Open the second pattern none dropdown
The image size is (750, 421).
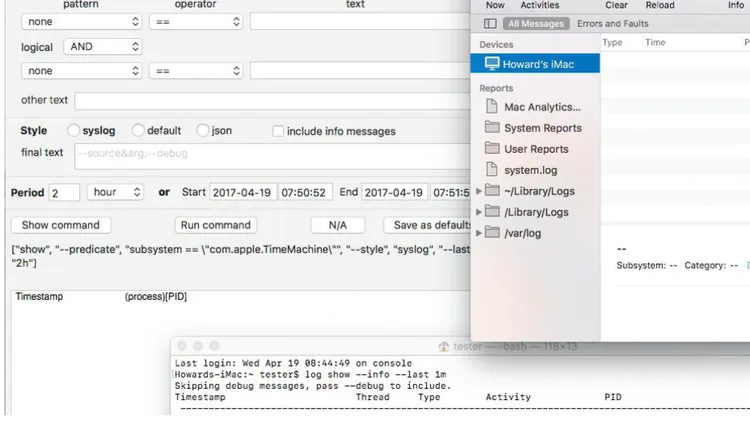coord(81,71)
